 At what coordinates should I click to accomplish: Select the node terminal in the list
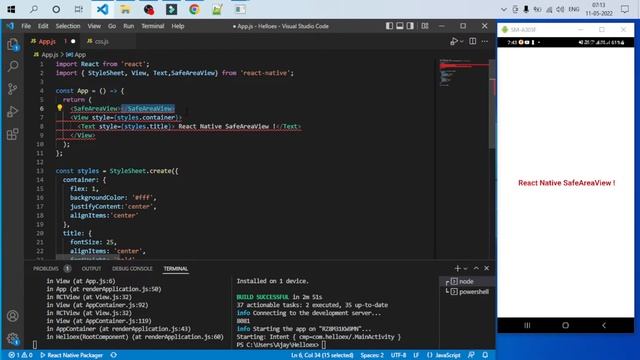pyautogui.click(x=467, y=281)
